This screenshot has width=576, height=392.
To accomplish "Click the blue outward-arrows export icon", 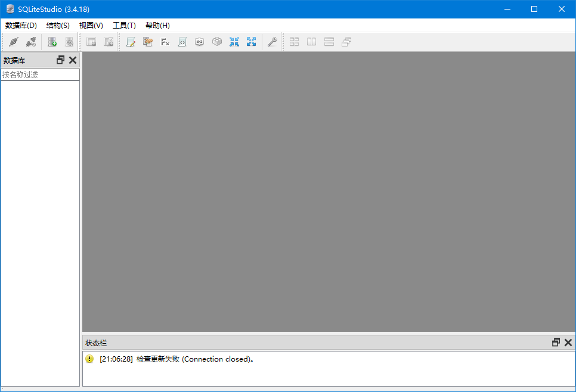I will tap(252, 42).
